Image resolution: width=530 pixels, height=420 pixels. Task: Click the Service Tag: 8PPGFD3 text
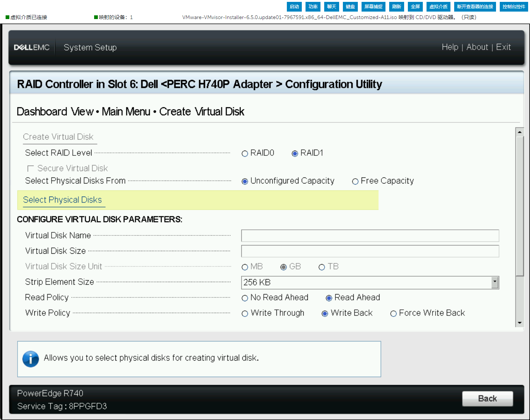click(62, 406)
